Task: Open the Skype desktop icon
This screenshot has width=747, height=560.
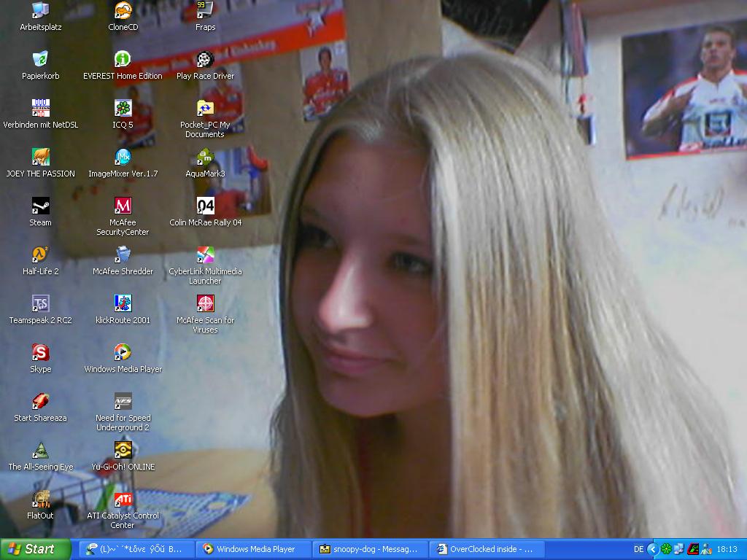Action: point(40,353)
